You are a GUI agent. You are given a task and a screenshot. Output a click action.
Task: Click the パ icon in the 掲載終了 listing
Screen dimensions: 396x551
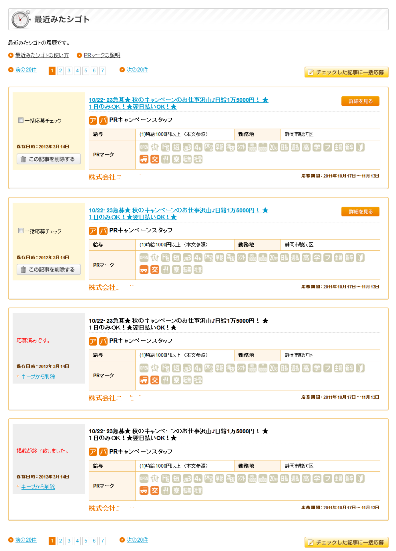click(103, 452)
